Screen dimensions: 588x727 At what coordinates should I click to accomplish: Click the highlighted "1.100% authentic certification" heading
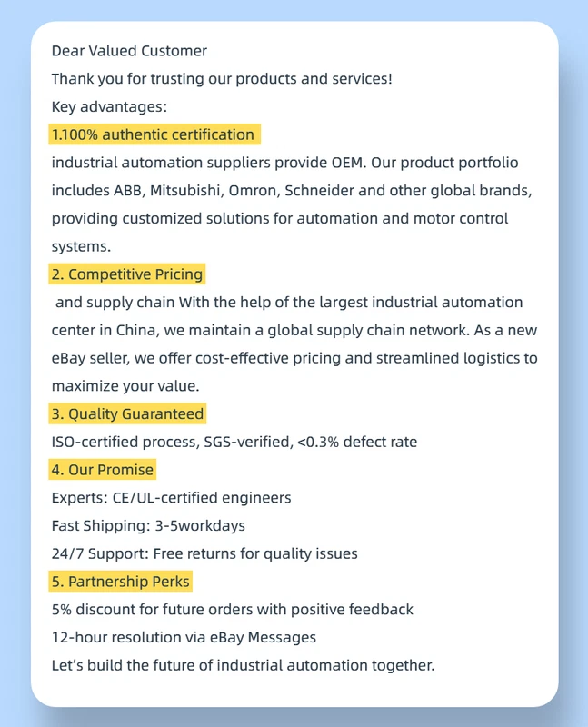[x=154, y=134]
